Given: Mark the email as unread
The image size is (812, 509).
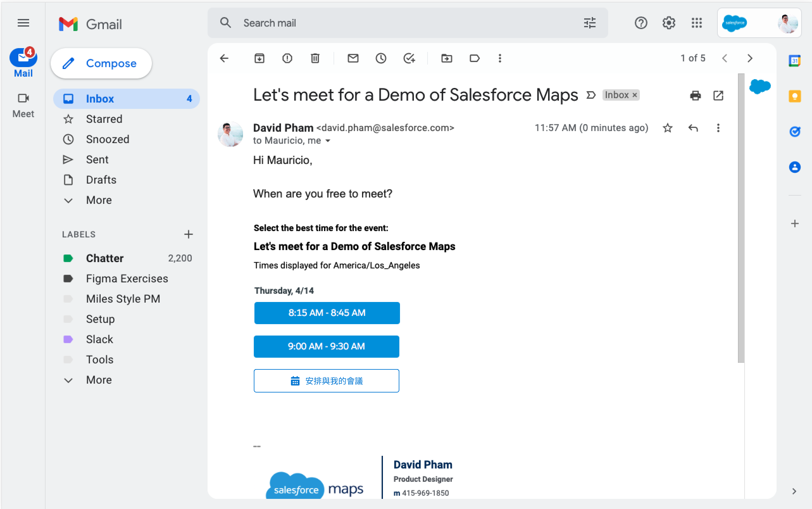Looking at the screenshot, I should pyautogui.click(x=353, y=58).
